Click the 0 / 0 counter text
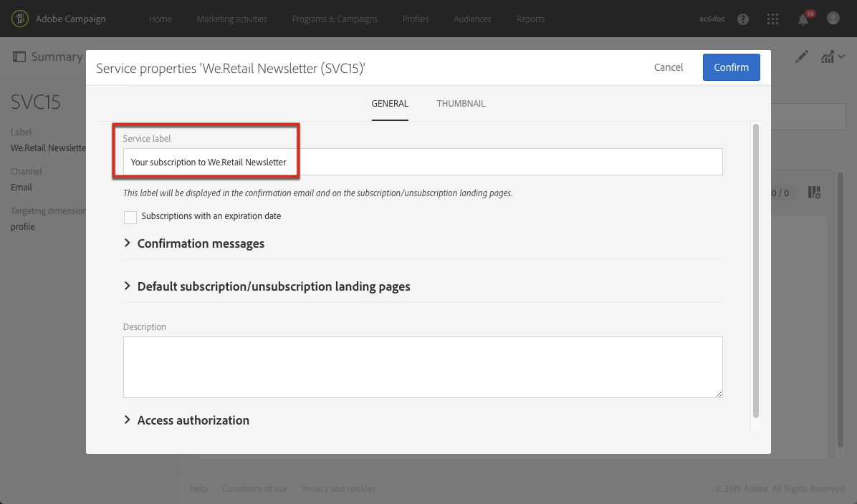This screenshot has height=504, width=857. (780, 193)
